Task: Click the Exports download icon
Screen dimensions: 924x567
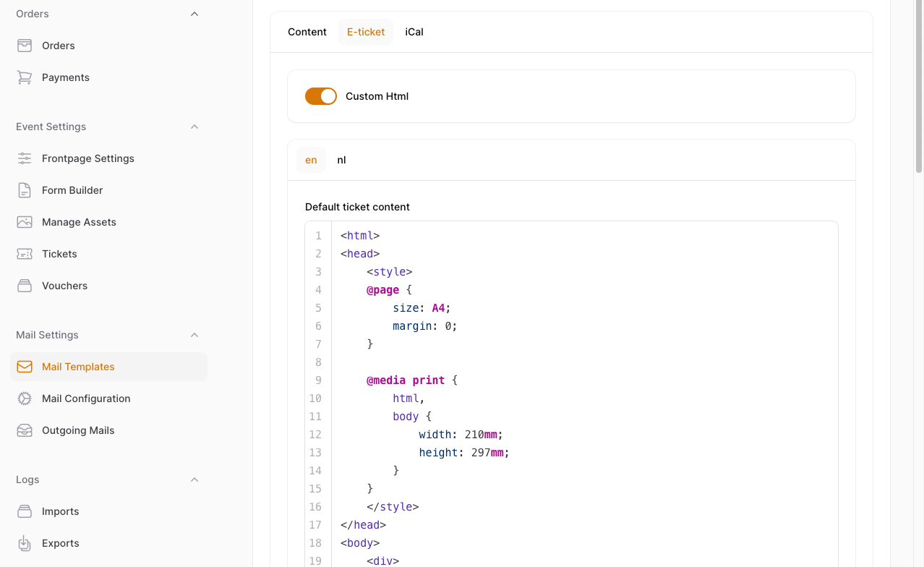Action: tap(25, 543)
